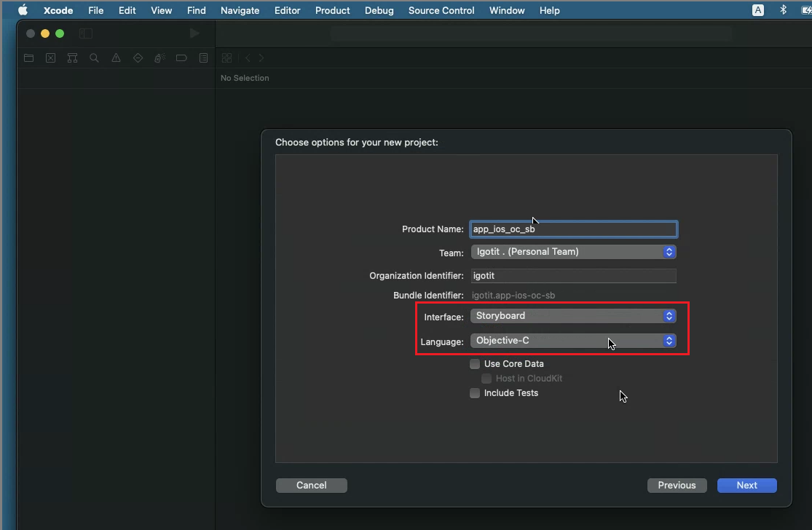Open the Navigate menu
The height and width of the screenshot is (530, 812).
click(x=240, y=10)
